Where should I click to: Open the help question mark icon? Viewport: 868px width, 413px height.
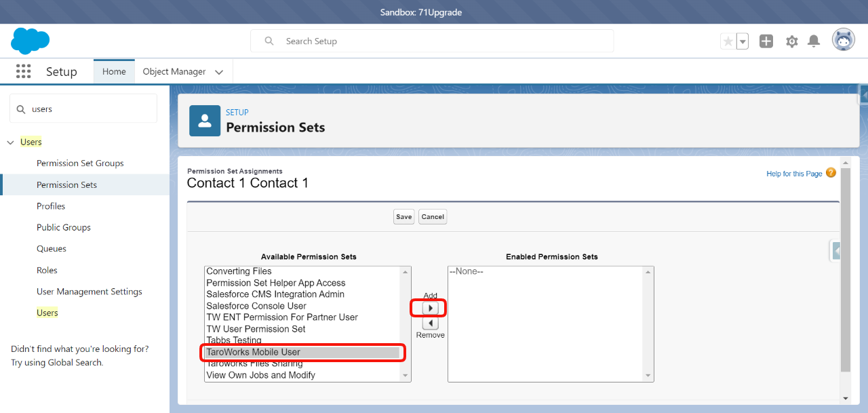[x=831, y=173]
